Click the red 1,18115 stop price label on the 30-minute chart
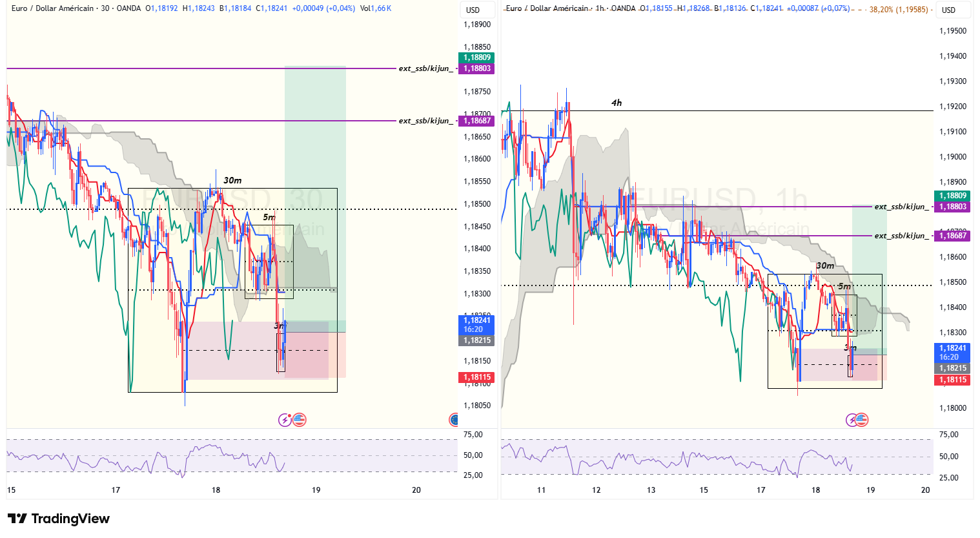 point(477,377)
